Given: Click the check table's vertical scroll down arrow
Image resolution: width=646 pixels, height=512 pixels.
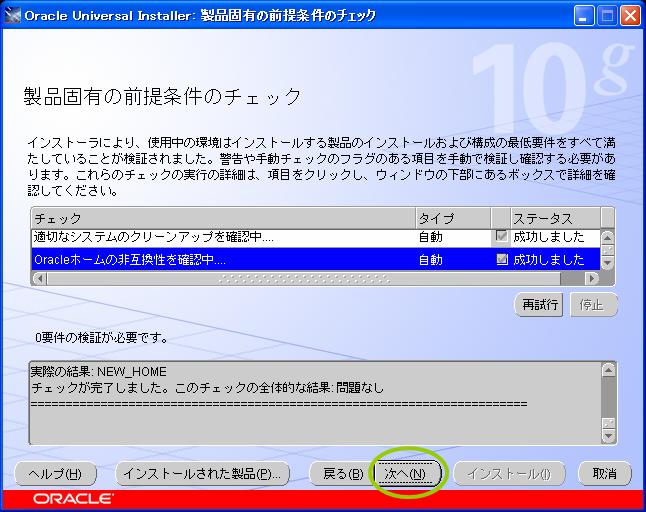Looking at the screenshot, I should pyautogui.click(x=608, y=263).
